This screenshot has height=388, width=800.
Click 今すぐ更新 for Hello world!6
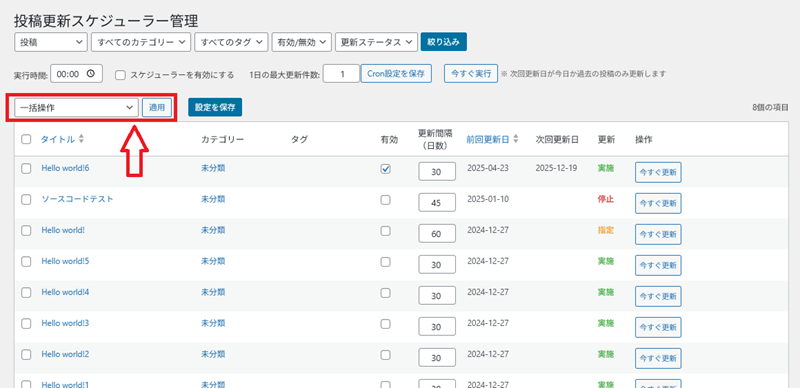658,173
